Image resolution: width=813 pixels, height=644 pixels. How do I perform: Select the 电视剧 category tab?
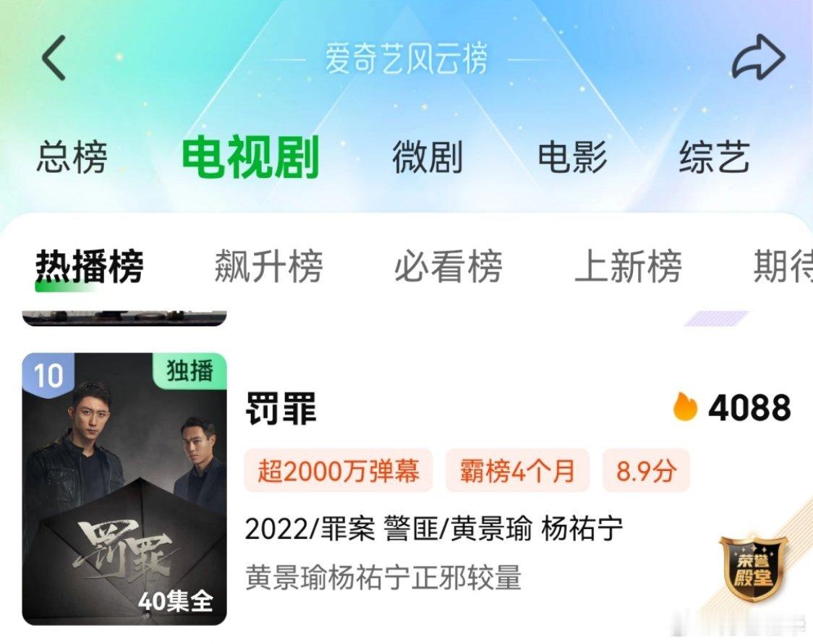click(250, 156)
